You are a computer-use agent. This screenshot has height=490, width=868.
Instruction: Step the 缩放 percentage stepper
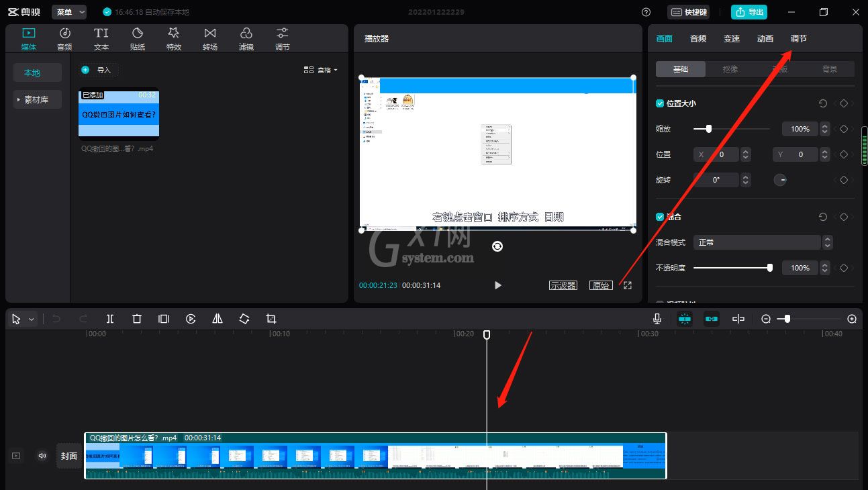tap(826, 129)
